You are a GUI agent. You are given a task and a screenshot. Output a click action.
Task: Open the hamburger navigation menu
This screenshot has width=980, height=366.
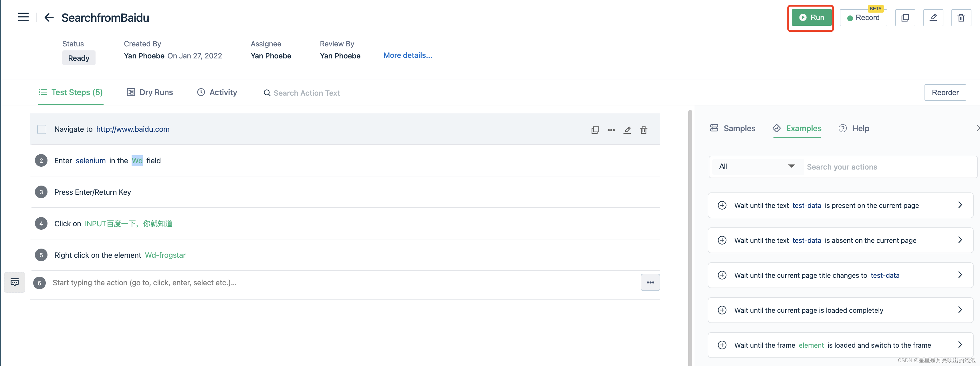click(x=23, y=17)
